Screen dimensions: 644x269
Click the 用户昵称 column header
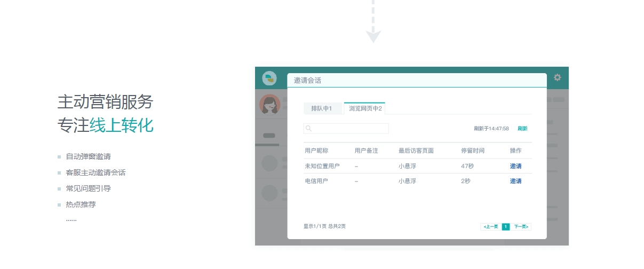coord(316,151)
